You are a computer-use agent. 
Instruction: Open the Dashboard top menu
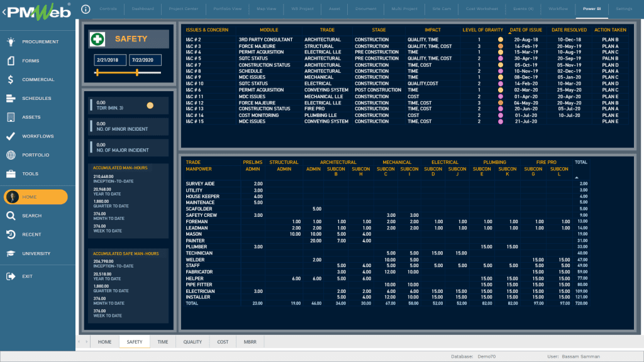pos(143,9)
